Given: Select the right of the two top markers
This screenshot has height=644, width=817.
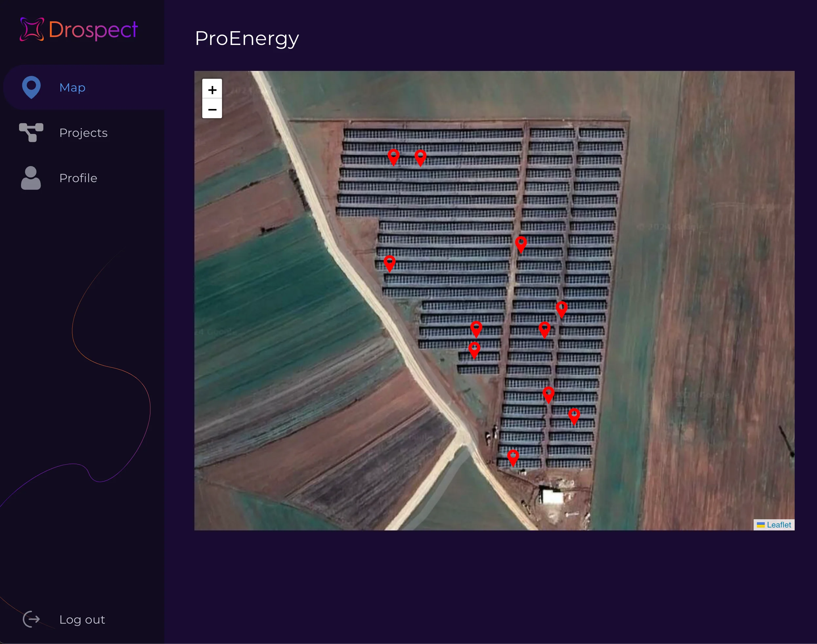Looking at the screenshot, I should (421, 158).
